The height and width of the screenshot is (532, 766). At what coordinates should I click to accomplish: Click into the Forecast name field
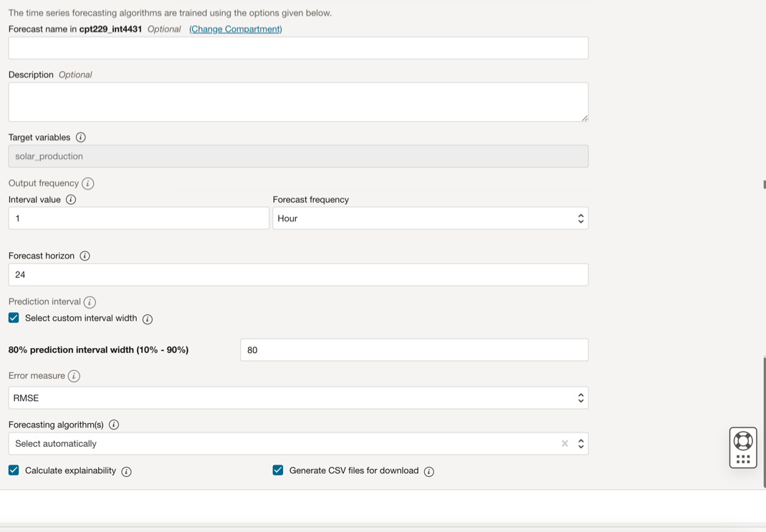298,48
